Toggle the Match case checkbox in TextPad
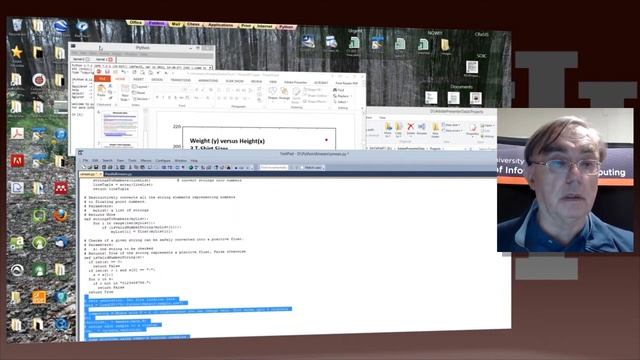Viewport: 640px width, 360px height. pos(302,167)
